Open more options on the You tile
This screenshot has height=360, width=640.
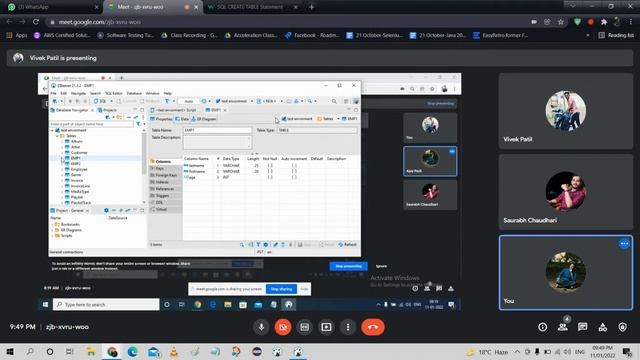point(624,244)
